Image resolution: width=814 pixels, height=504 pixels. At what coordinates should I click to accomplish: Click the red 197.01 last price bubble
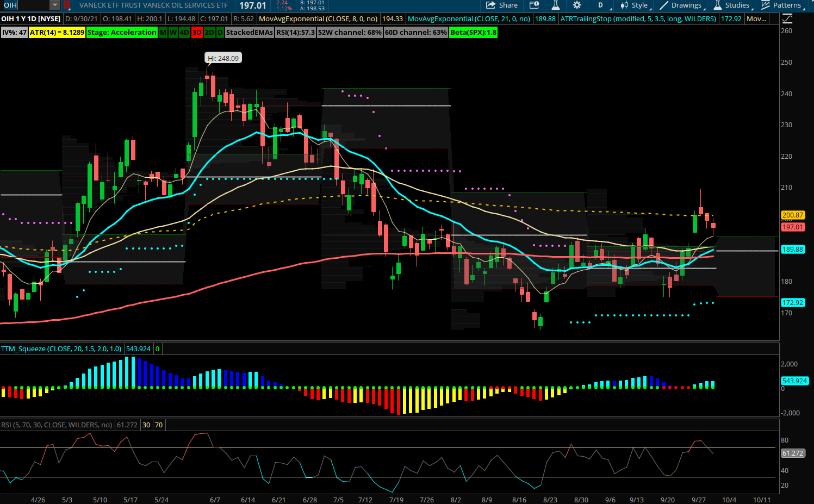[792, 227]
